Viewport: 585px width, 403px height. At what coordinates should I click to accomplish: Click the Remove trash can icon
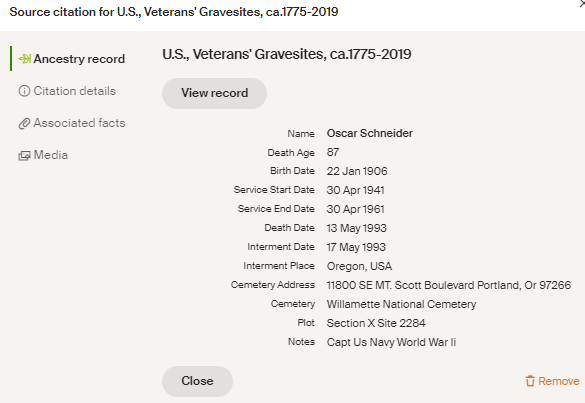click(530, 381)
